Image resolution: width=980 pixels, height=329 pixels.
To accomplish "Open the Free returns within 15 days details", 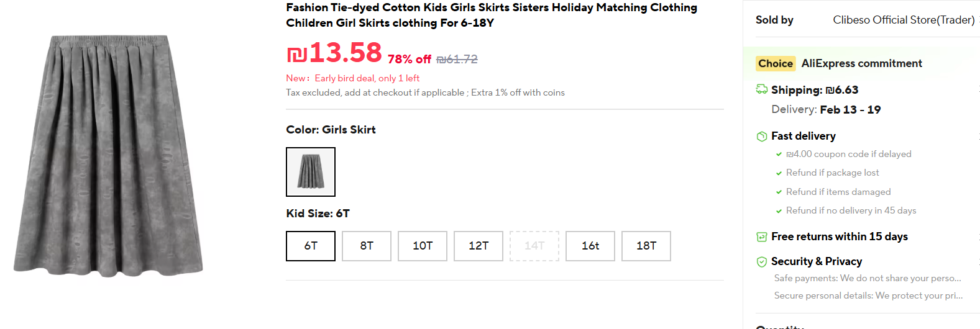I will point(839,237).
